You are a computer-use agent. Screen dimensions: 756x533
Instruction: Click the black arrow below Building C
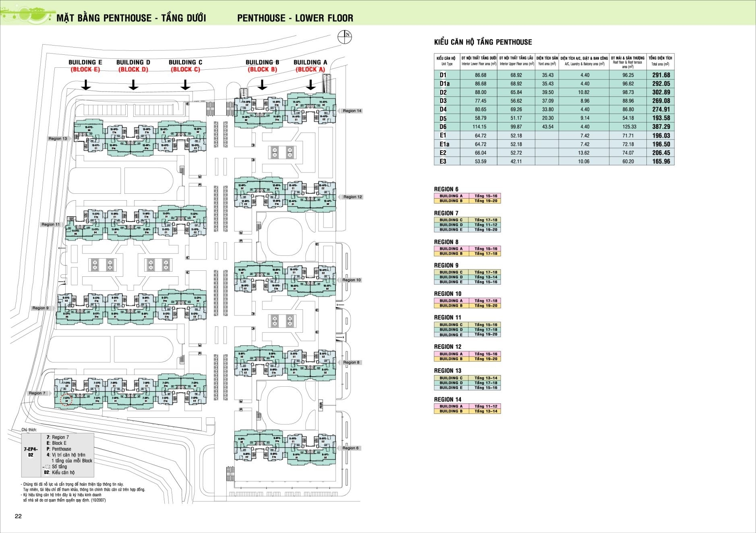185,85
